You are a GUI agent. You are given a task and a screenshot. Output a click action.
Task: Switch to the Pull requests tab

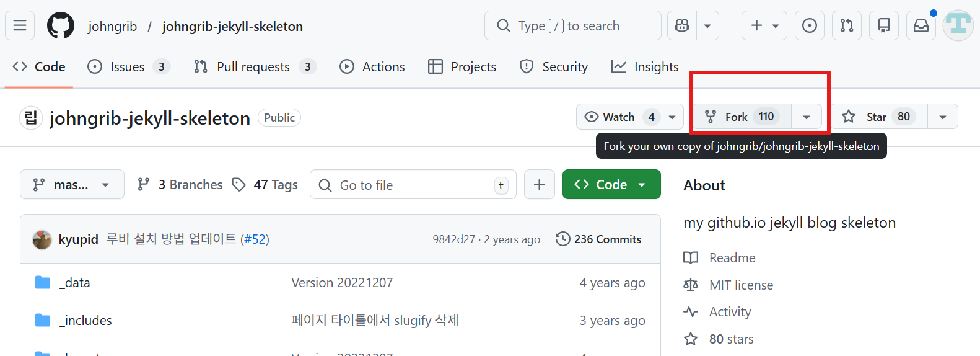coord(255,66)
